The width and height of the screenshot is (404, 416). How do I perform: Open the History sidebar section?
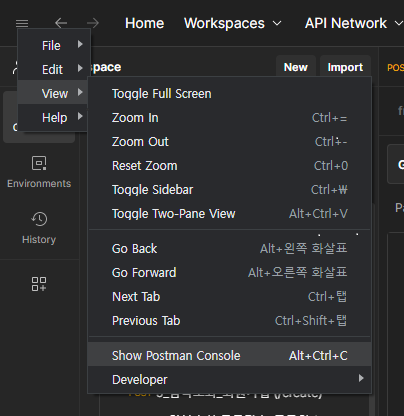point(39,228)
